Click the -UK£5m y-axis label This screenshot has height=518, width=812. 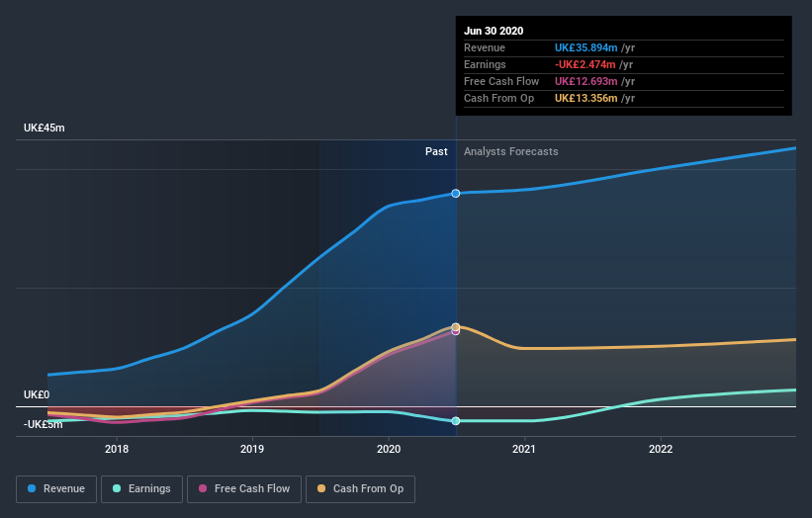(43, 424)
